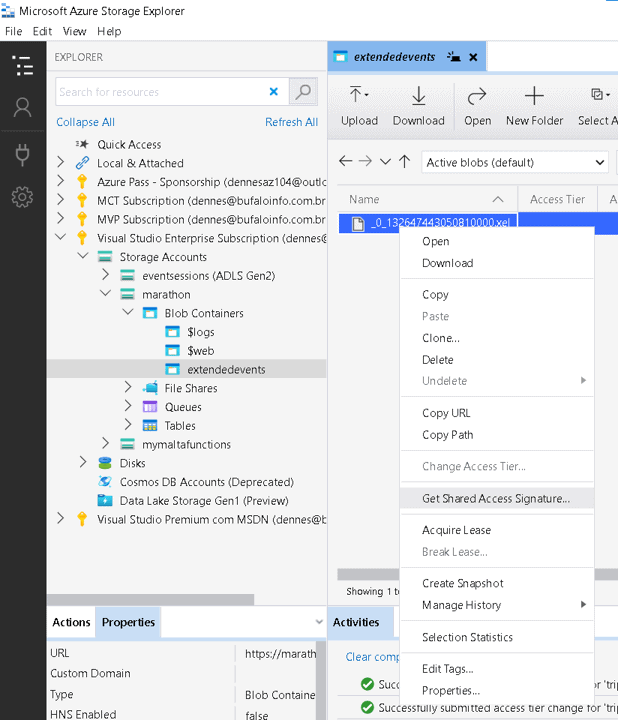Clear the search box with X
This screenshot has width=618, height=720.
pyautogui.click(x=274, y=92)
